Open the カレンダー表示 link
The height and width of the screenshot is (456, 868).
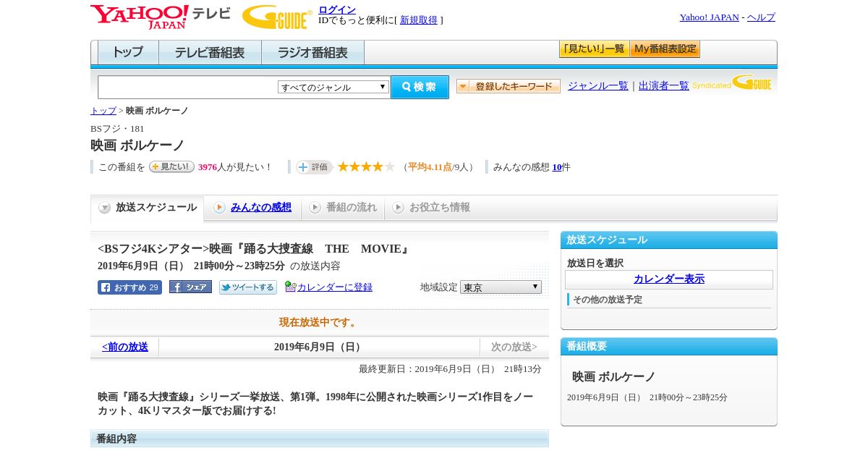[x=669, y=279]
